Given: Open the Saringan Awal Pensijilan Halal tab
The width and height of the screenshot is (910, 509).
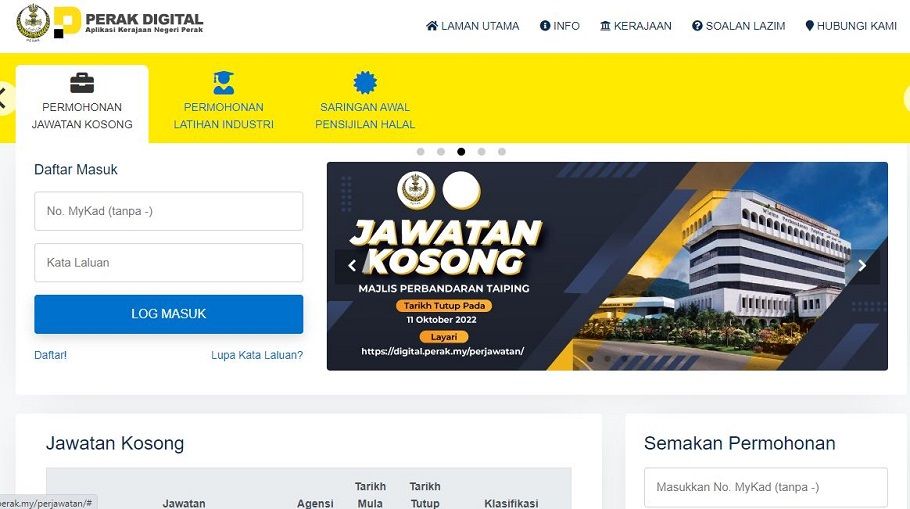Looking at the screenshot, I should 365,103.
